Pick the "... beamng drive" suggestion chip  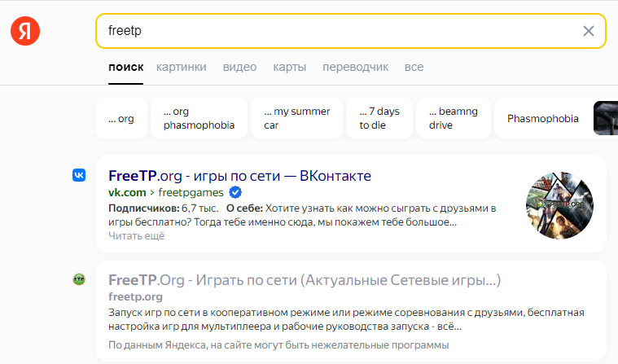point(453,119)
